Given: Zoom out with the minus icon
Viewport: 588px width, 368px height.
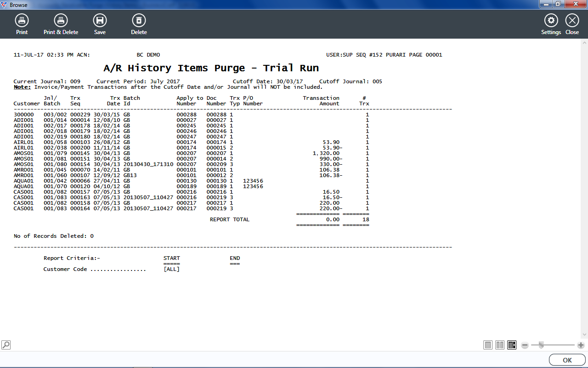Looking at the screenshot, I should click(x=525, y=345).
